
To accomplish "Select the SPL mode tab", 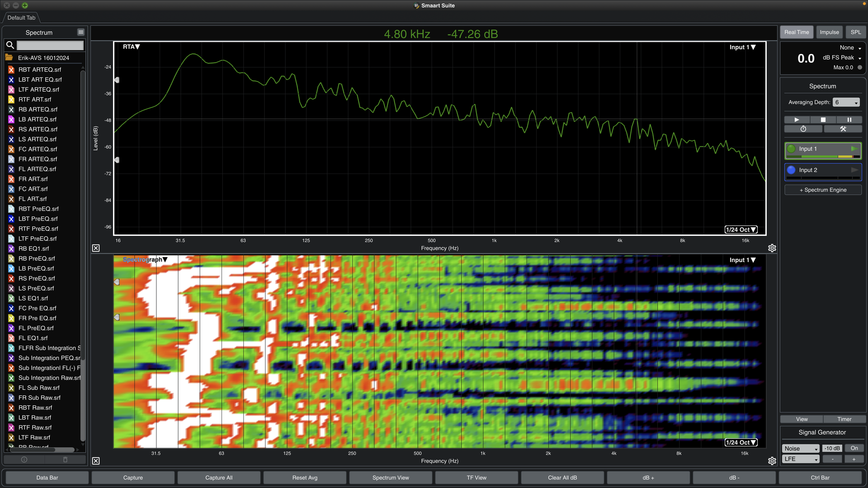I will 855,32.
